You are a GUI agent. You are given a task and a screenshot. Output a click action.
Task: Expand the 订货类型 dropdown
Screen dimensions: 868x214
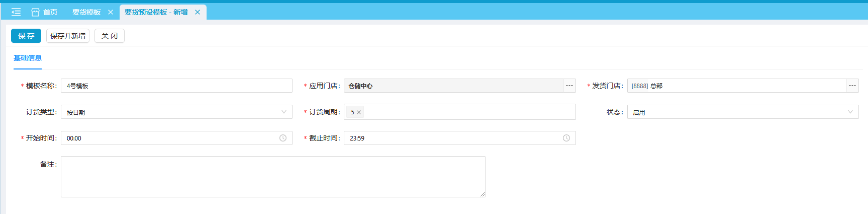pyautogui.click(x=283, y=112)
